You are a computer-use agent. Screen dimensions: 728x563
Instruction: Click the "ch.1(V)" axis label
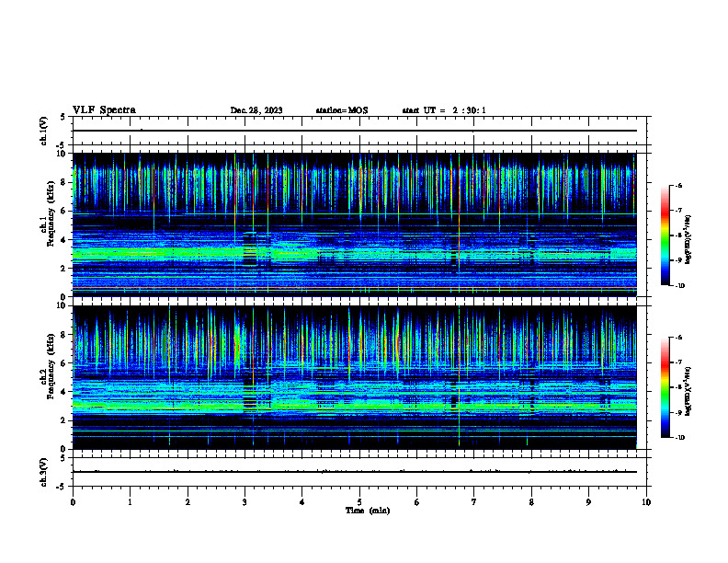(x=44, y=131)
